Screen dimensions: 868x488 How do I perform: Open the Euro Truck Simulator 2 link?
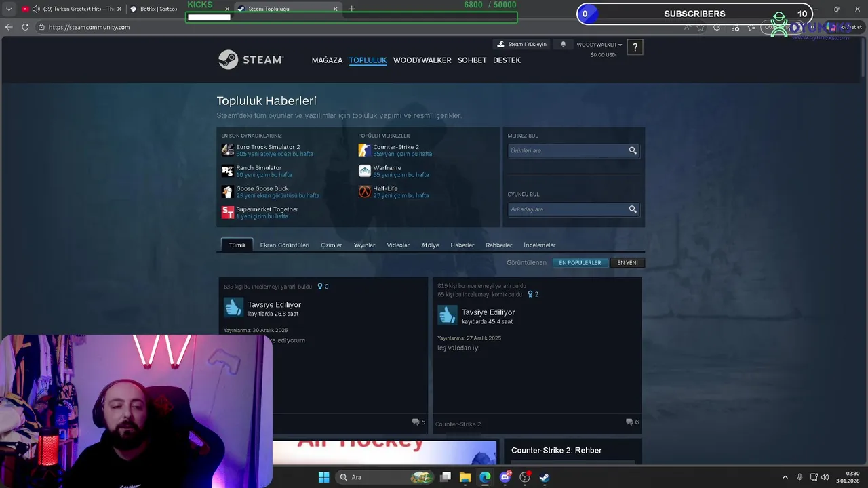click(268, 147)
